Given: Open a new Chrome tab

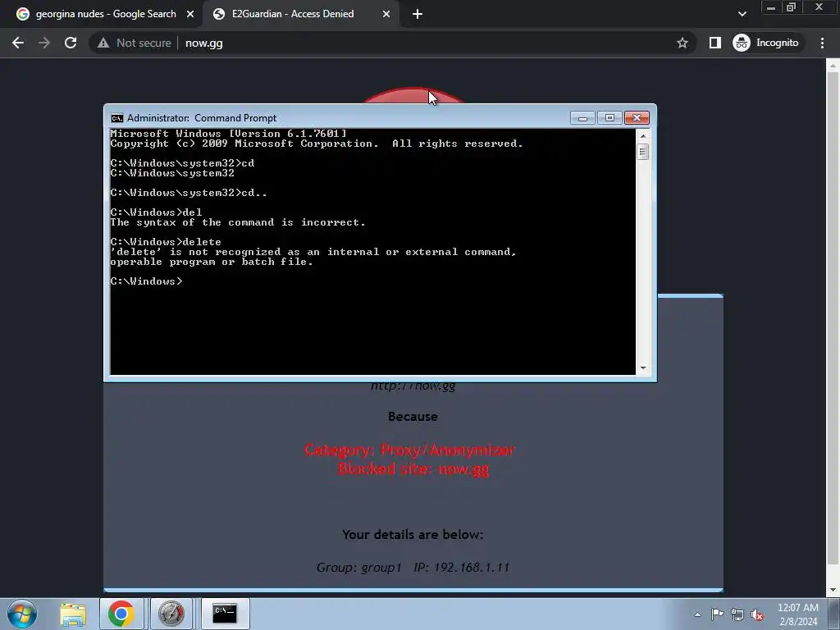Looking at the screenshot, I should 418,15.
